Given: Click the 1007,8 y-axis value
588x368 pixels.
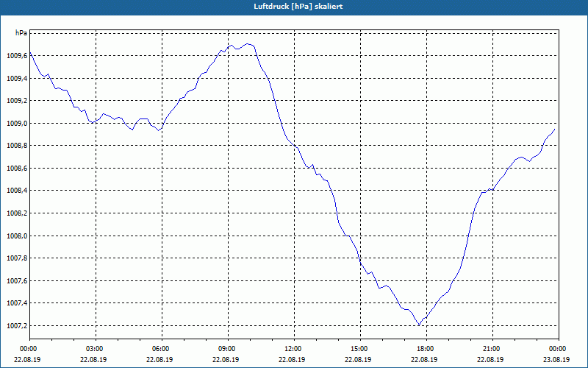Looking at the screenshot, I should pos(17,258).
